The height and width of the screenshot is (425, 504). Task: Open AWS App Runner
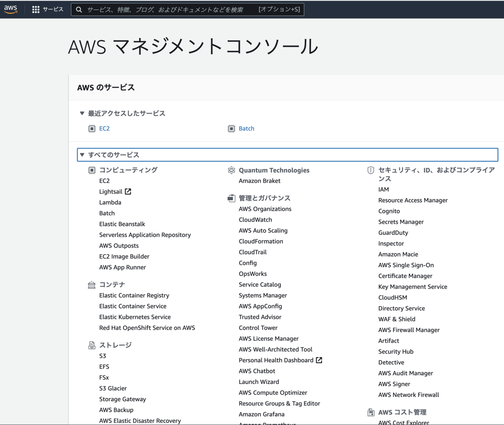click(123, 268)
